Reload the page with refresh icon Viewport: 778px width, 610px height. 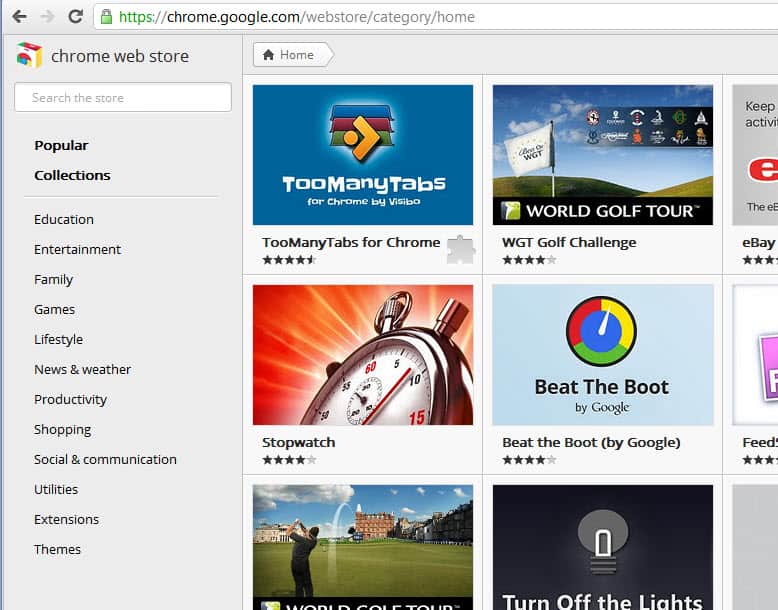[75, 16]
